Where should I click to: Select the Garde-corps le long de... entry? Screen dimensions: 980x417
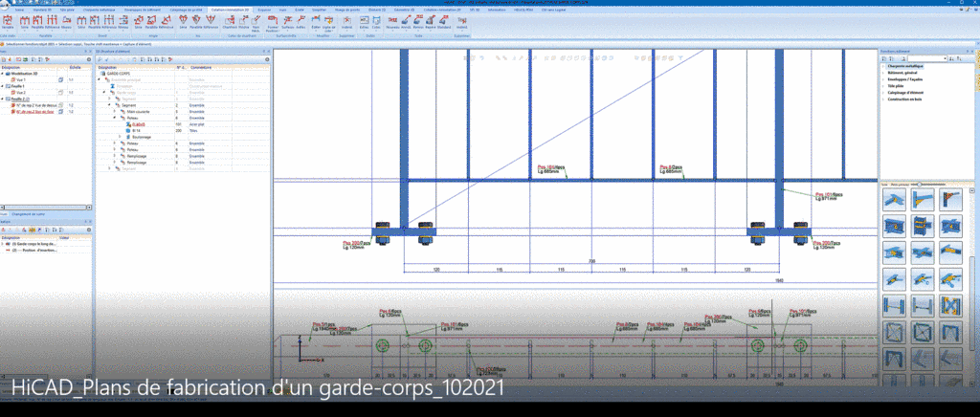pos(33,244)
